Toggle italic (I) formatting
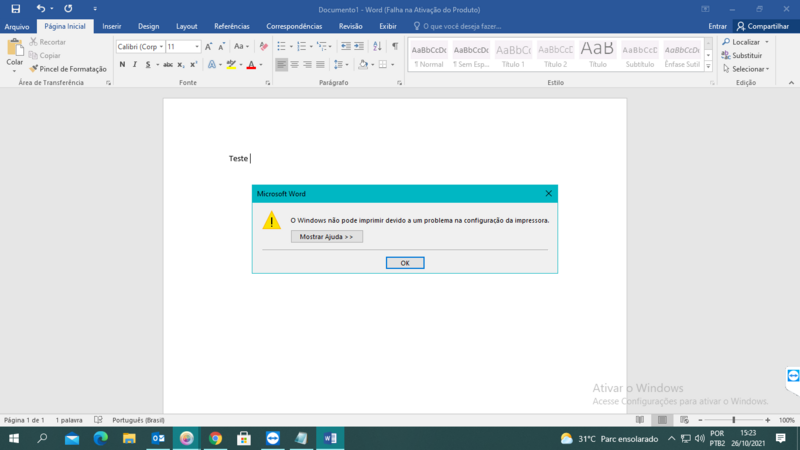The image size is (800, 450). tap(135, 64)
